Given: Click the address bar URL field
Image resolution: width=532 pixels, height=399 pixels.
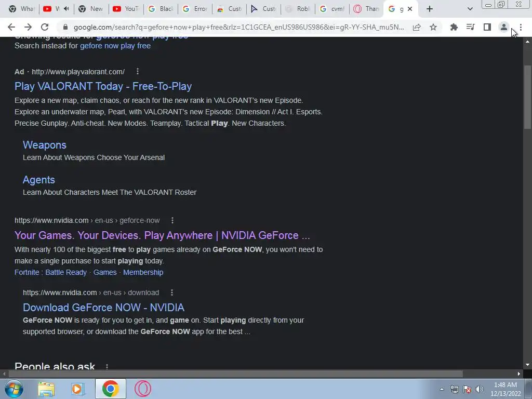Looking at the screenshot, I should coord(238,27).
